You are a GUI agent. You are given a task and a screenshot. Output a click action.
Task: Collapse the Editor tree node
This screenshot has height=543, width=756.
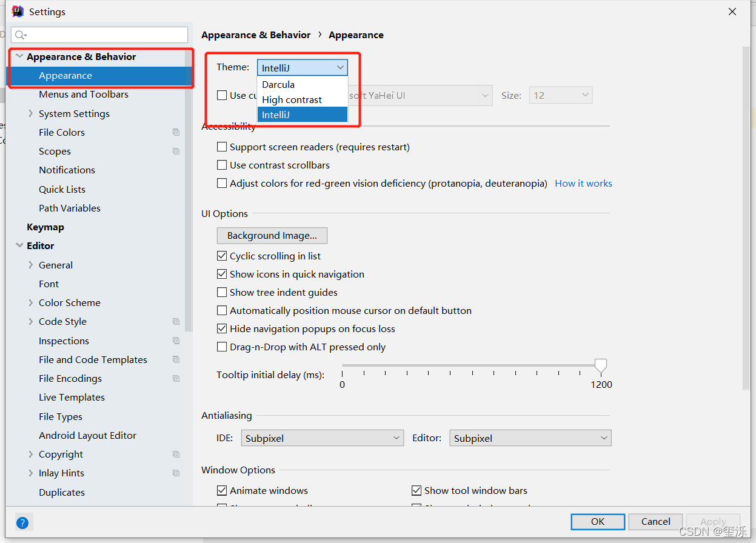[19, 245]
